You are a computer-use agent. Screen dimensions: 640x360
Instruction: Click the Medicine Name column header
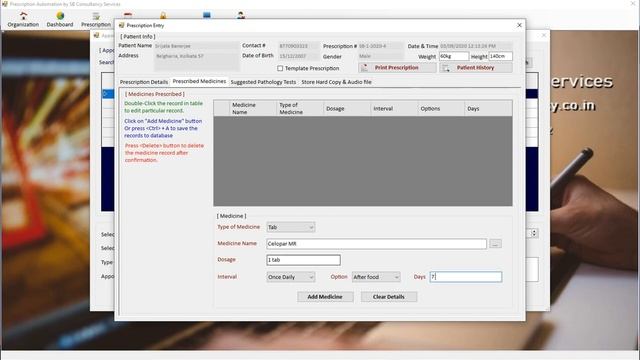253,109
